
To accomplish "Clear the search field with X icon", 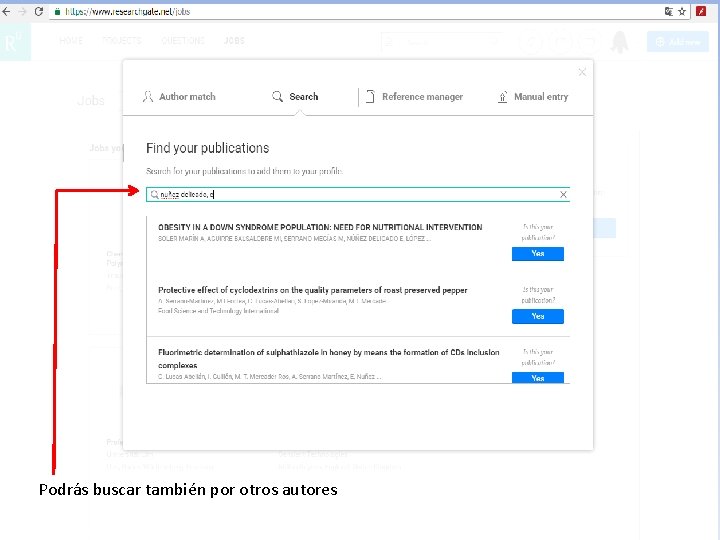I will click(563, 195).
